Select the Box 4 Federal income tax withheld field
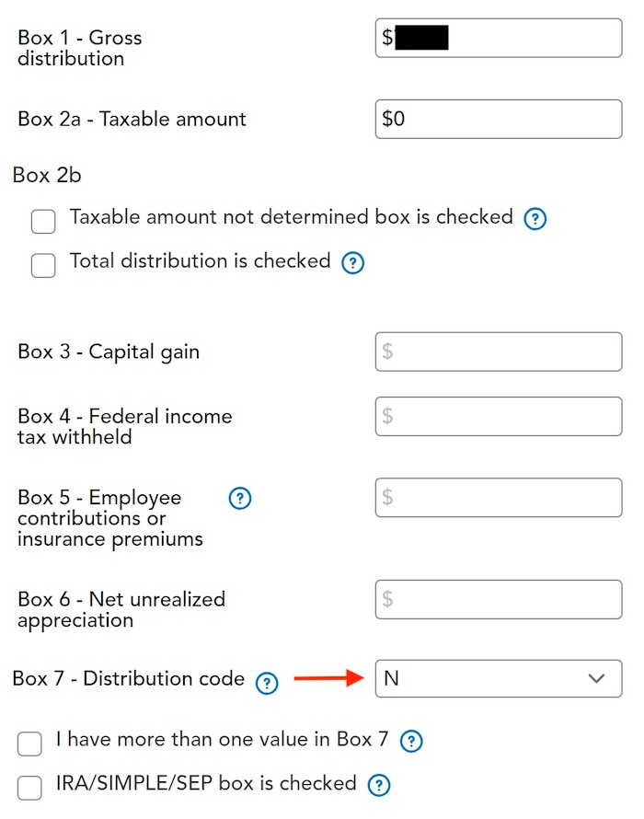Screen dimensions: 644x819 click(x=498, y=416)
